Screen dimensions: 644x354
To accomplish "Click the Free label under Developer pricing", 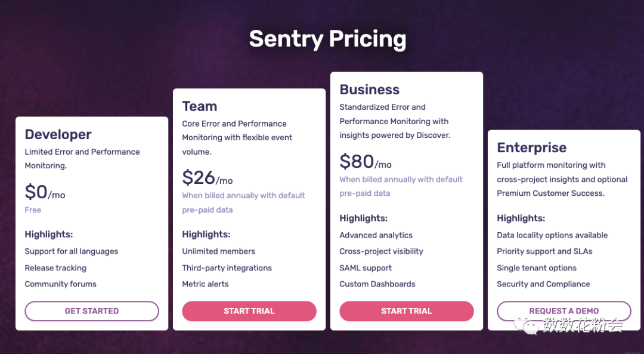I will tap(33, 210).
